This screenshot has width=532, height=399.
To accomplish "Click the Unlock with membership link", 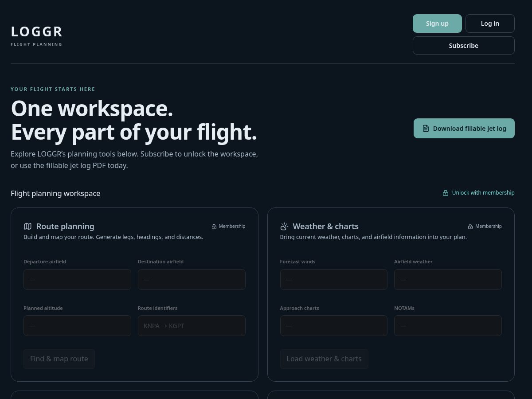I will (479, 193).
